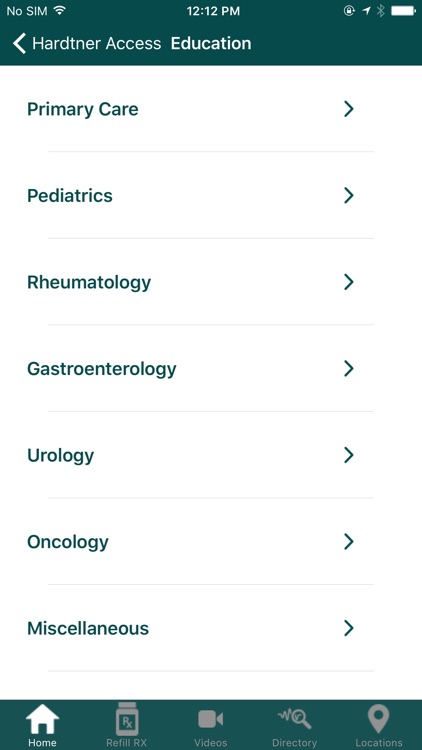This screenshot has height=750, width=422.
Task: Tap the Videos camera icon
Action: click(211, 719)
